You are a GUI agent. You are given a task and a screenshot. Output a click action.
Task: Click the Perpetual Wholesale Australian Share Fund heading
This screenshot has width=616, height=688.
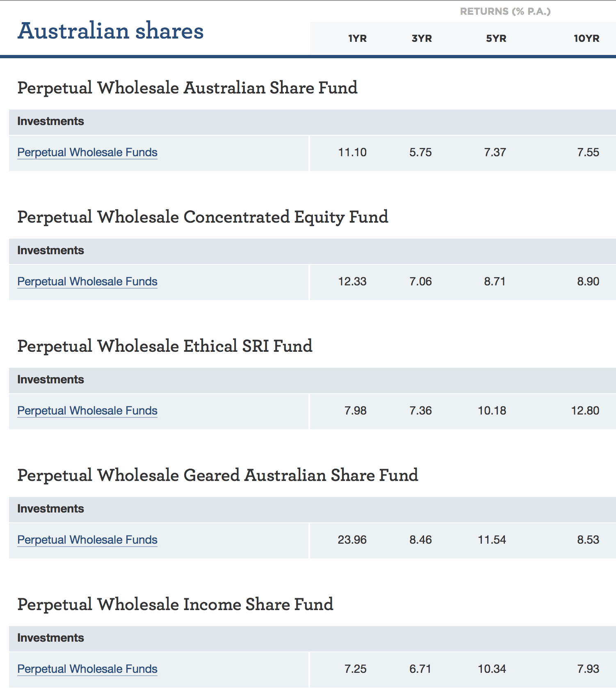coord(187,88)
